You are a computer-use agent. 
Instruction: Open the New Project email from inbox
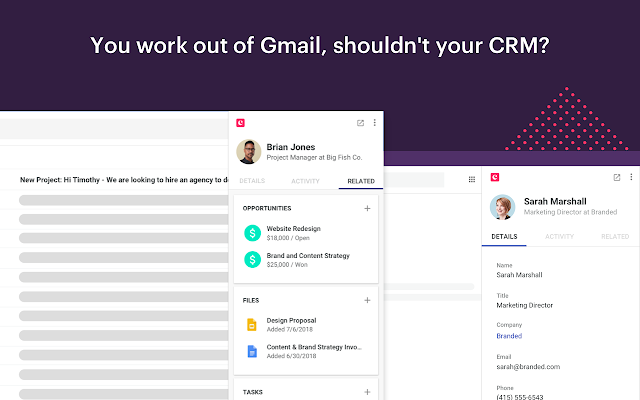(x=124, y=180)
